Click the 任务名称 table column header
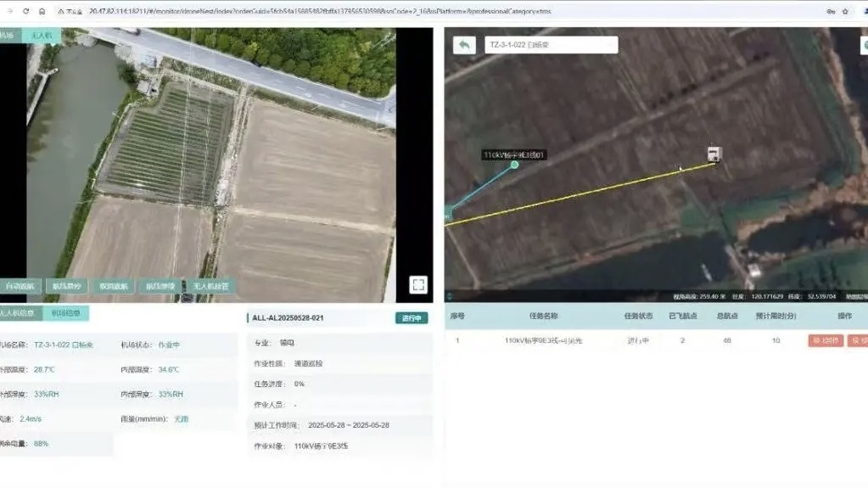The width and height of the screenshot is (868, 488). click(544, 316)
